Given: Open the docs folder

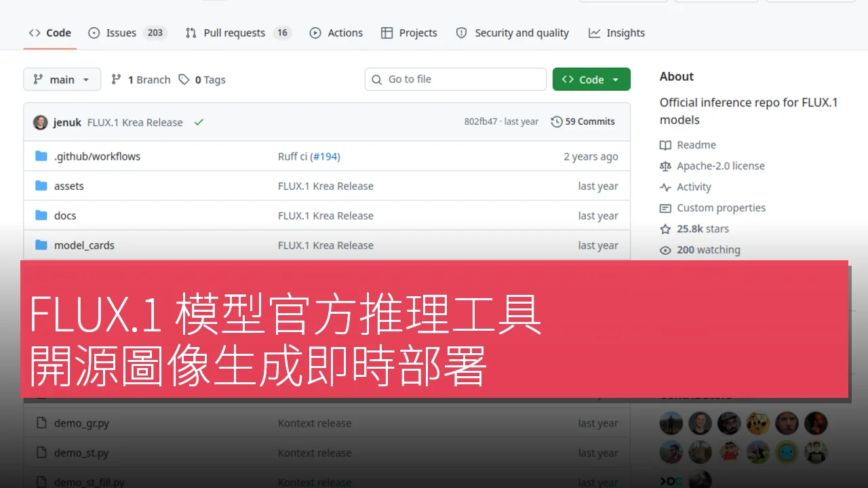Looking at the screenshot, I should (65, 216).
